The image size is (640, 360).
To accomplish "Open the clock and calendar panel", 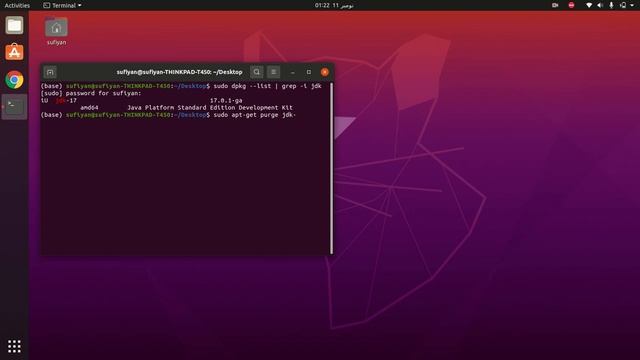I will tap(334, 5).
